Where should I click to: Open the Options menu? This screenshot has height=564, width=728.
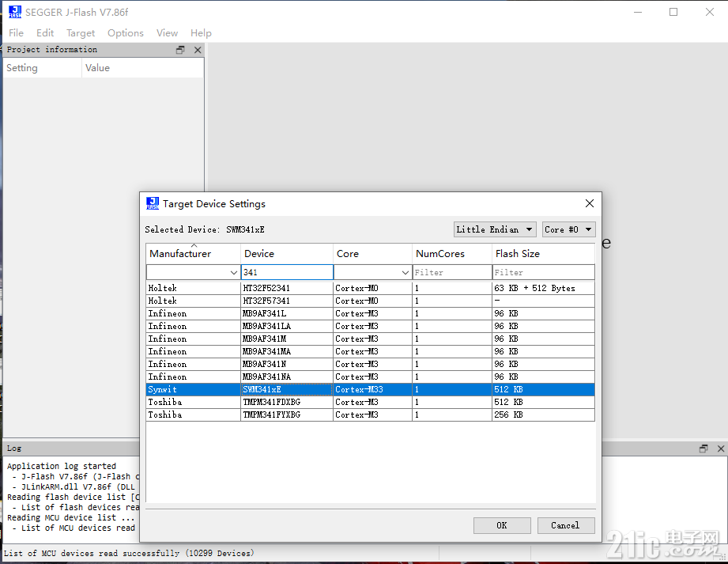tap(126, 33)
